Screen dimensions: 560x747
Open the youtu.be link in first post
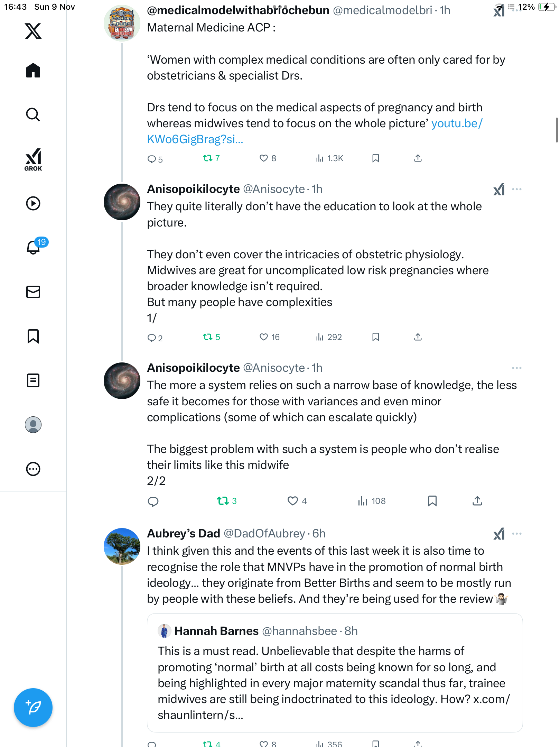(456, 123)
